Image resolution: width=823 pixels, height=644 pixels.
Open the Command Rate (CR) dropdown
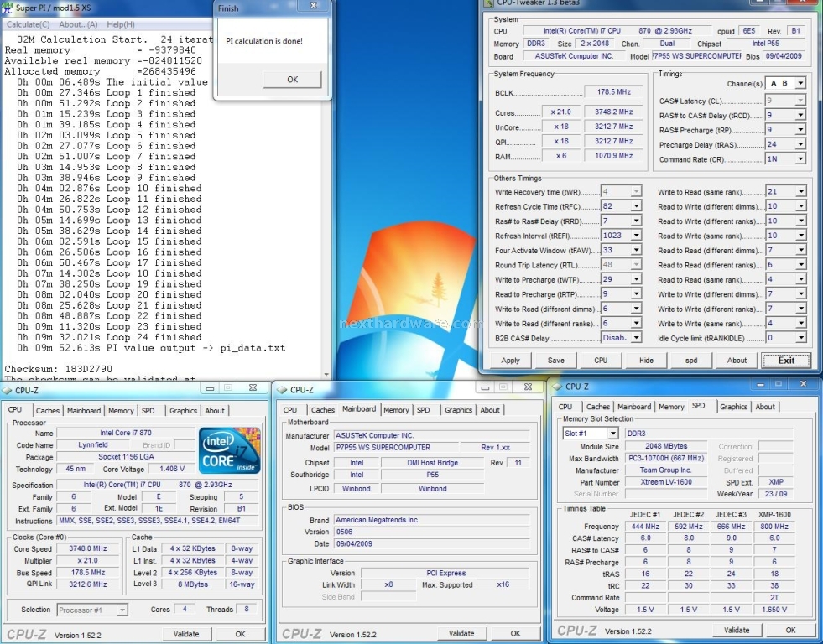pyautogui.click(x=800, y=158)
